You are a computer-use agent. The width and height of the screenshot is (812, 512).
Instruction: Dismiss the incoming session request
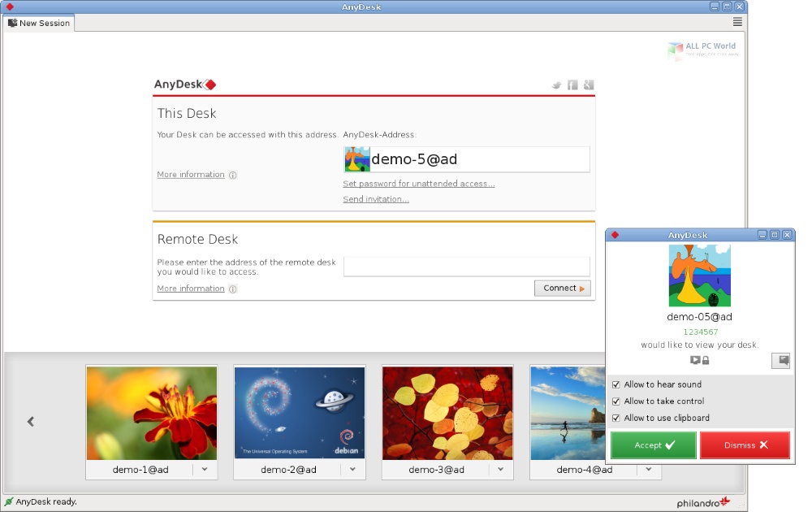tap(745, 445)
